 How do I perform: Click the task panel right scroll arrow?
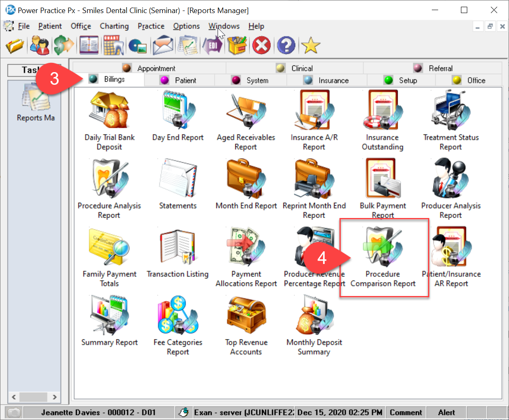pos(54,397)
